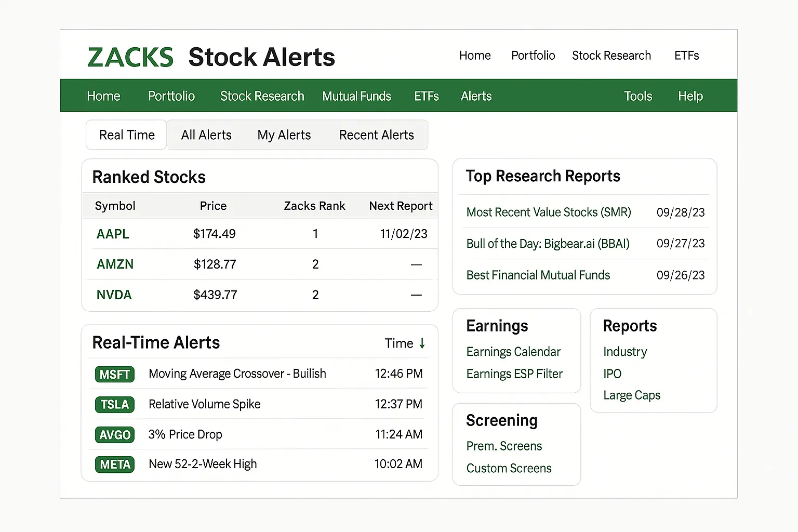Click 3% Price Drop alert

pyautogui.click(x=185, y=434)
